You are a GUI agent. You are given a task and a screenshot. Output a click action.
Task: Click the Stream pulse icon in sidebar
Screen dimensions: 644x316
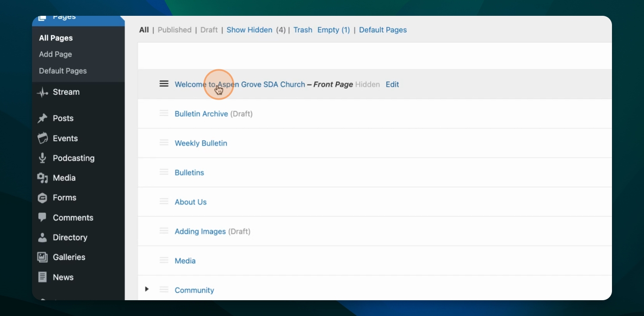pyautogui.click(x=43, y=92)
